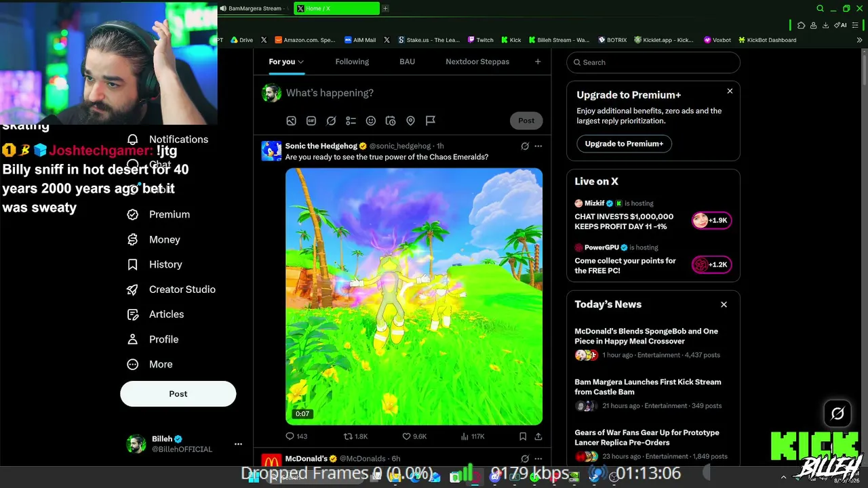
Task: Add a poll to the post
Action: [351, 121]
